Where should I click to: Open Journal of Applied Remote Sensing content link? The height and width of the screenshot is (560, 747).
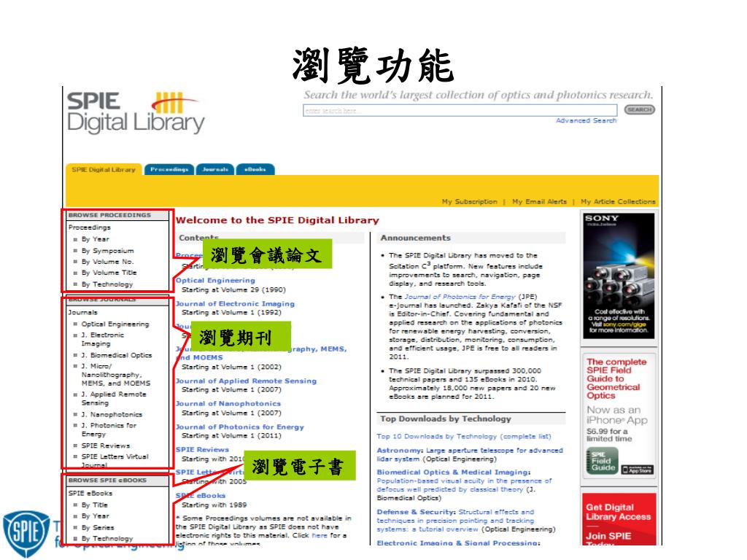[x=246, y=381]
